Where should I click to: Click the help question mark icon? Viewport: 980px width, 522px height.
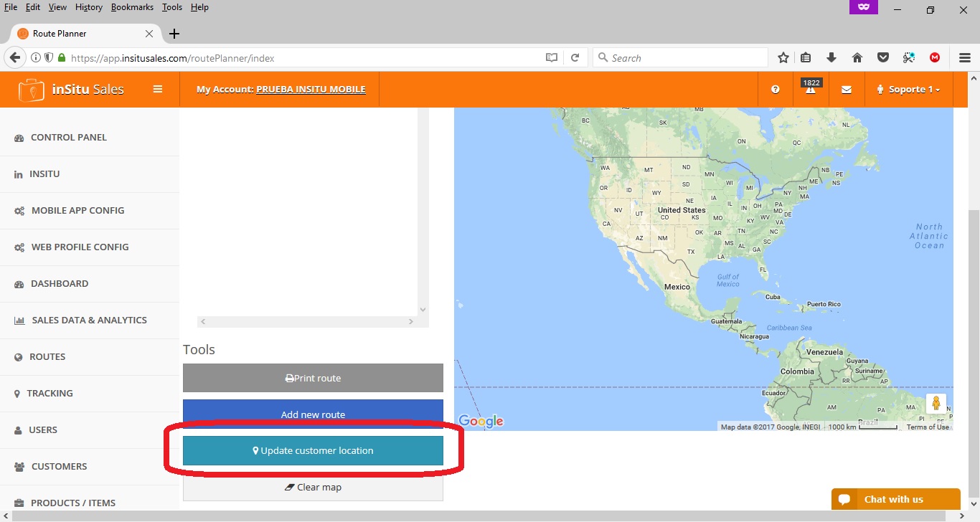pyautogui.click(x=776, y=90)
